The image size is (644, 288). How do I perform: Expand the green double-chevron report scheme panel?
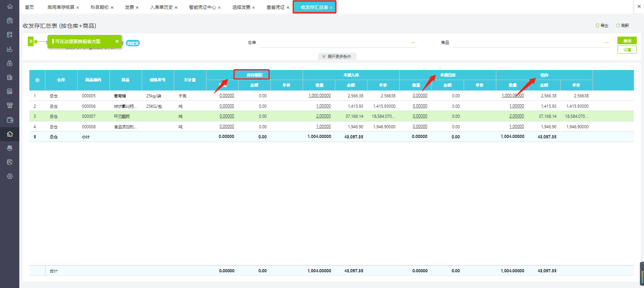(31, 41)
